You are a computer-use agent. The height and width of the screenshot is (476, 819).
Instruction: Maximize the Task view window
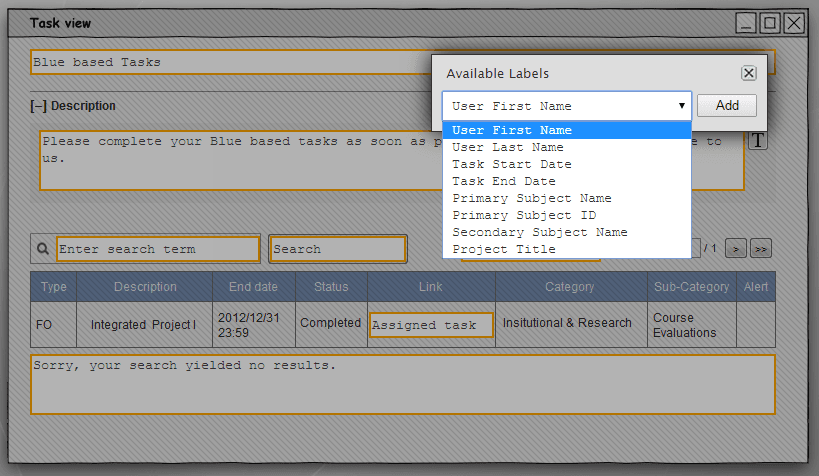pyautogui.click(x=769, y=23)
